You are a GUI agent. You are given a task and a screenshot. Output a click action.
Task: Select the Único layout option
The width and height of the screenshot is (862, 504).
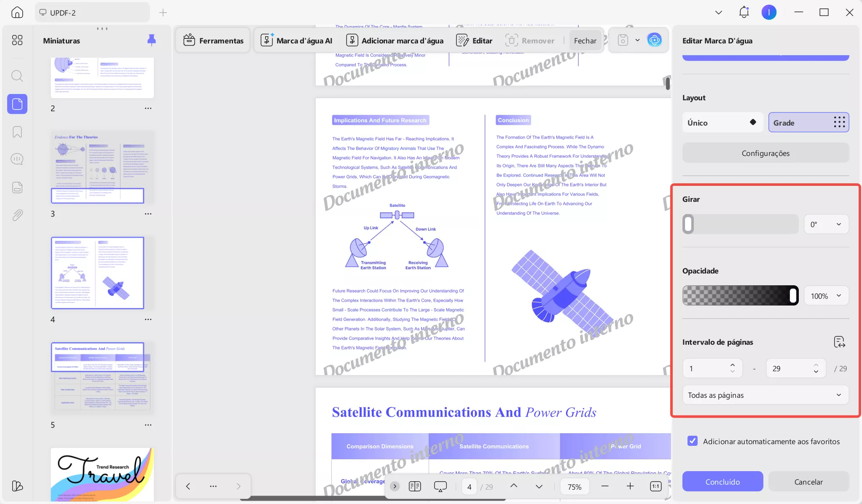coord(722,123)
